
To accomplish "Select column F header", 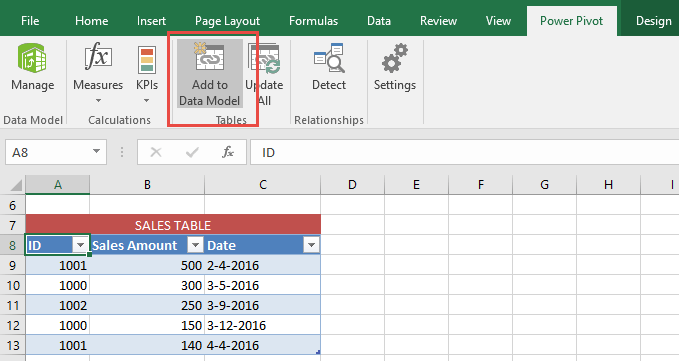I will (481, 185).
